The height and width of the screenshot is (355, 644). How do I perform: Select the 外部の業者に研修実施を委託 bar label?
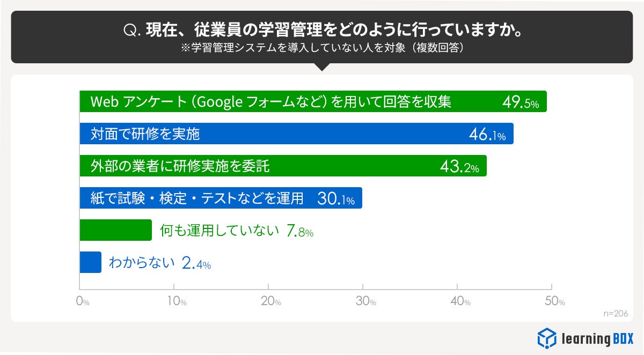click(x=180, y=166)
